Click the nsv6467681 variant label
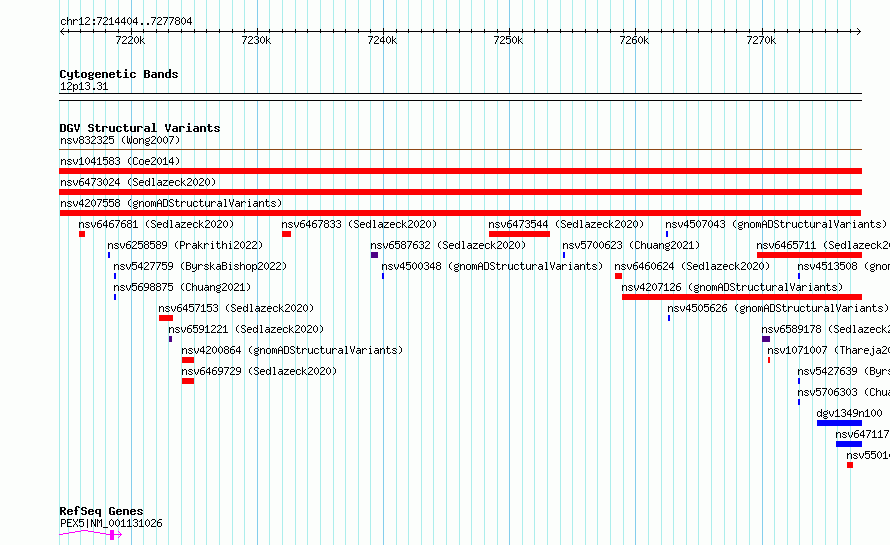Screen dimensions: 890x545 [156, 224]
